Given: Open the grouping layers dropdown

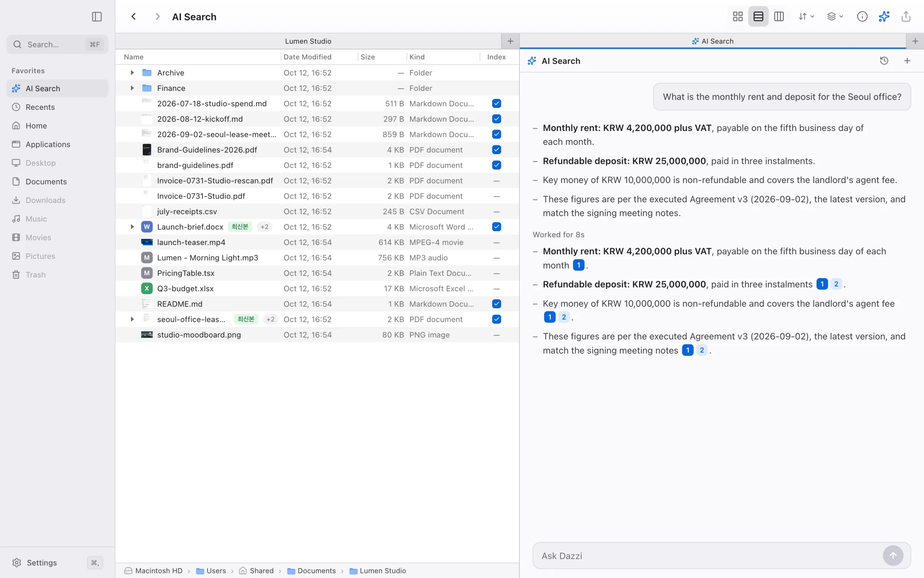Looking at the screenshot, I should pyautogui.click(x=835, y=17).
